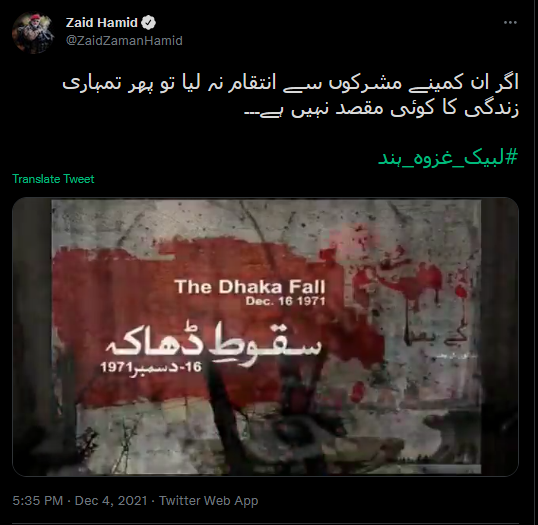Click the first line of Urdu tweet text
538x525 pixels.
(x=290, y=84)
